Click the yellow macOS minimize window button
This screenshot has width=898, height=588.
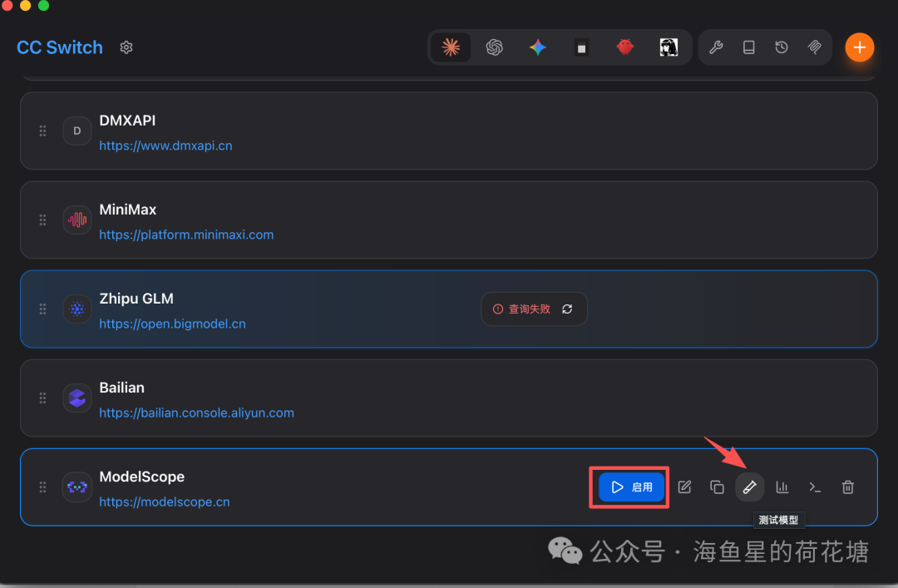tap(26, 5)
